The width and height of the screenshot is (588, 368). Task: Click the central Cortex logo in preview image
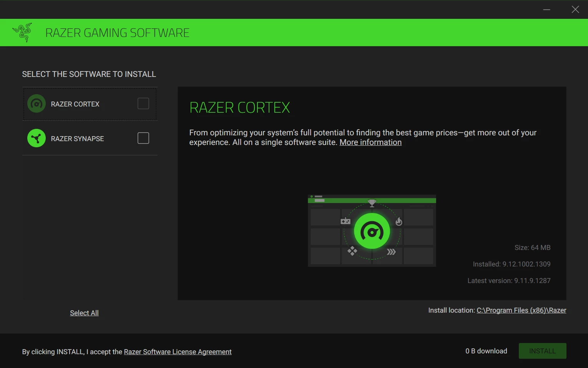[372, 231]
